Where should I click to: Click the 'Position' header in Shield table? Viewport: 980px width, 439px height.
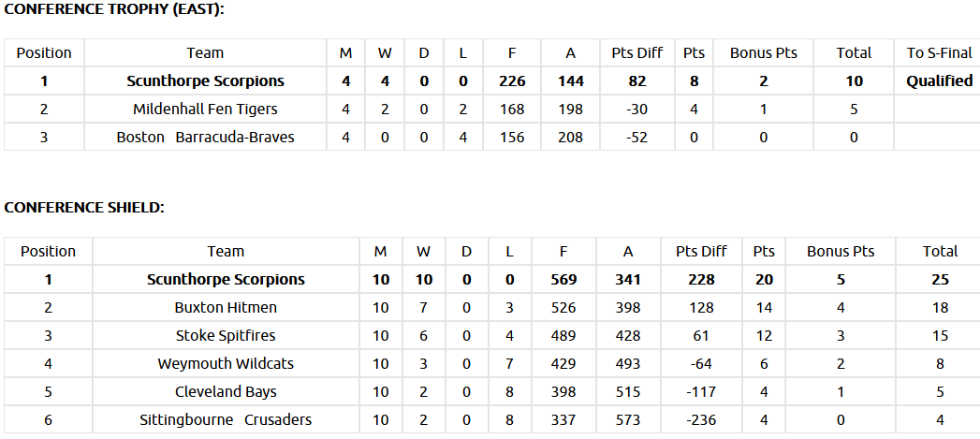coord(48,251)
